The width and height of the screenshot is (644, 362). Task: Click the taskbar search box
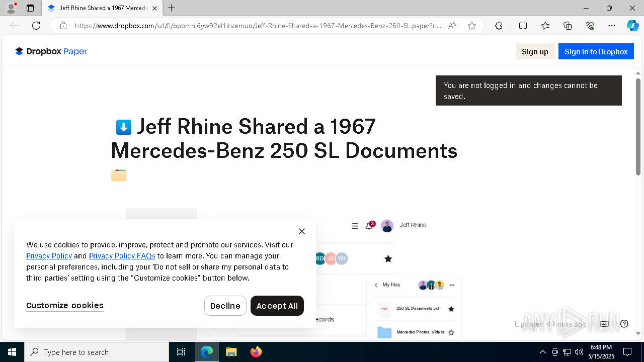coord(97,352)
